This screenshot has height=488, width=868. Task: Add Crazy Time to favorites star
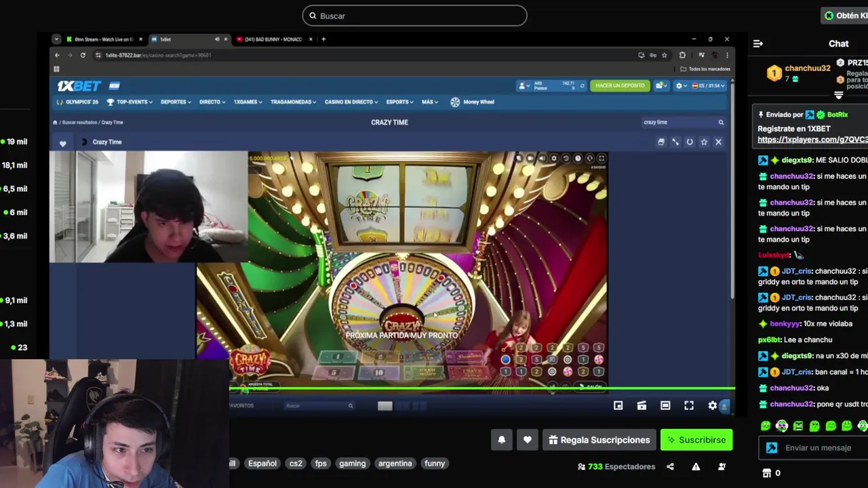(704, 142)
